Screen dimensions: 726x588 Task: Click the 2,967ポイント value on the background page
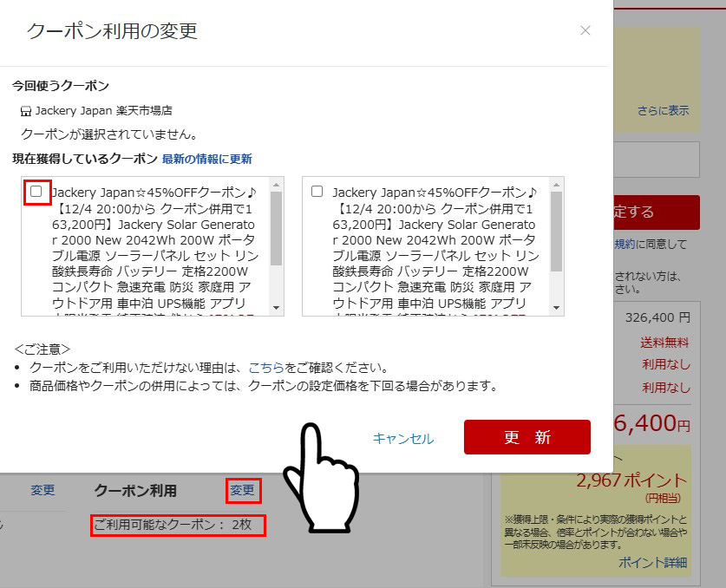click(x=631, y=480)
